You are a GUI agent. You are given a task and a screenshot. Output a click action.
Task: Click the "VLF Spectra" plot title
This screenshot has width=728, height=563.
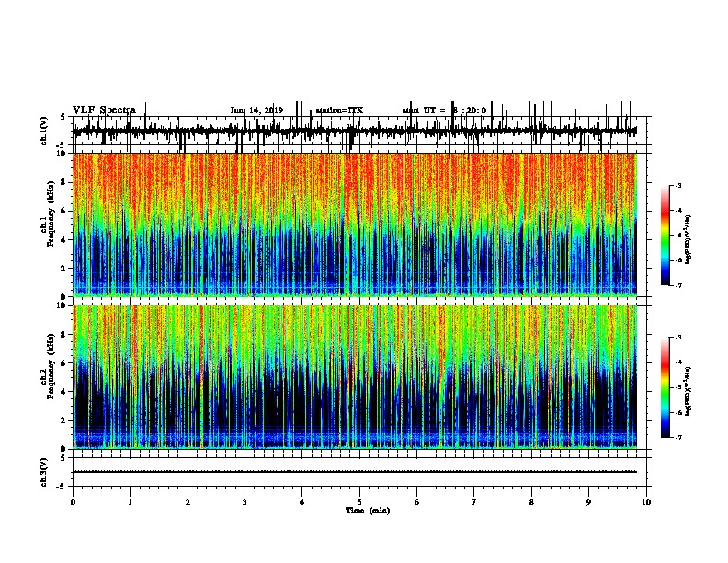point(104,110)
